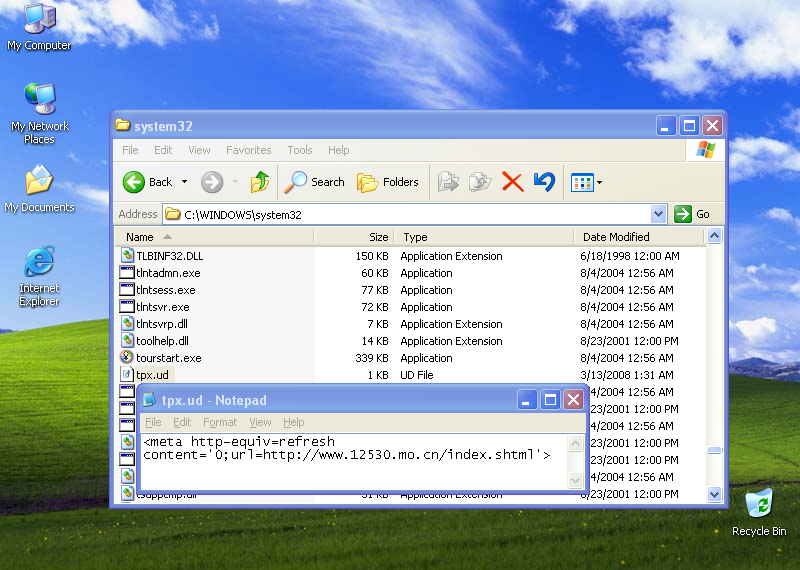Select the tlntadmn.exe file
800x570 pixels.
click(168, 273)
